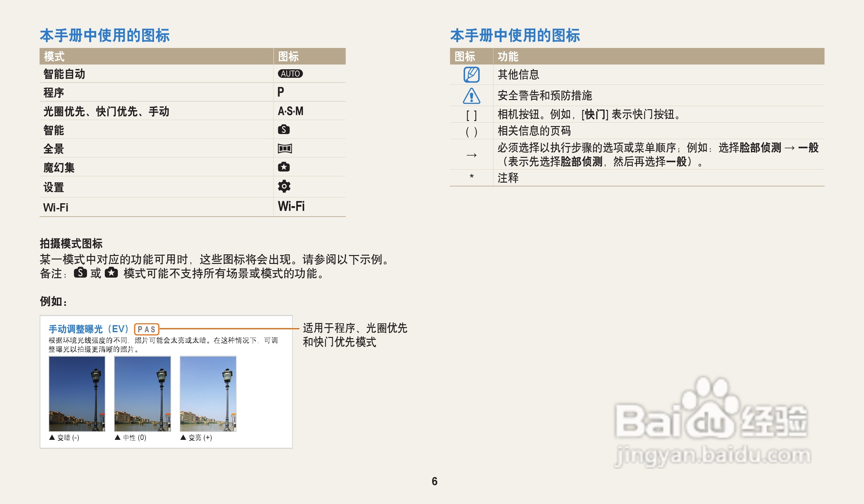
Task: Click the warning triangle icon for 安全警告
Action: click(x=472, y=97)
